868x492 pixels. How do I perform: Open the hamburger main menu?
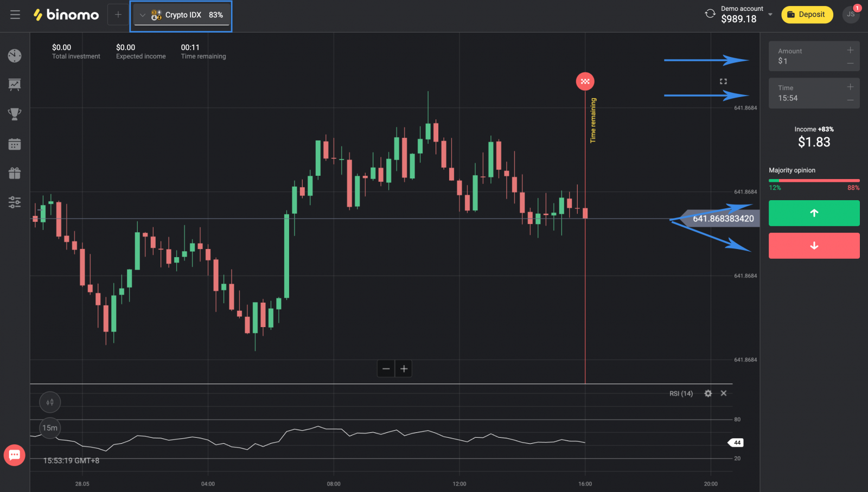15,15
